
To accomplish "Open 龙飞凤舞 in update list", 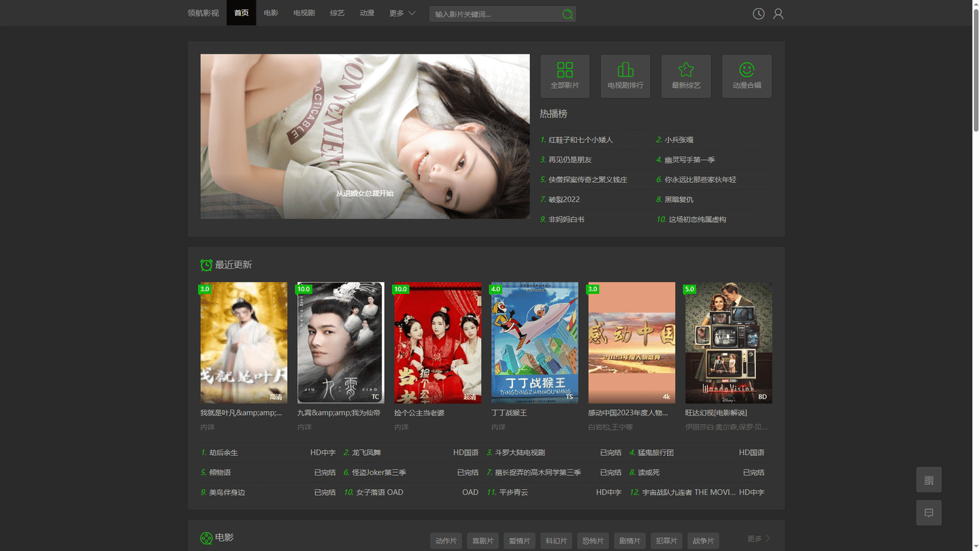I will click(366, 452).
